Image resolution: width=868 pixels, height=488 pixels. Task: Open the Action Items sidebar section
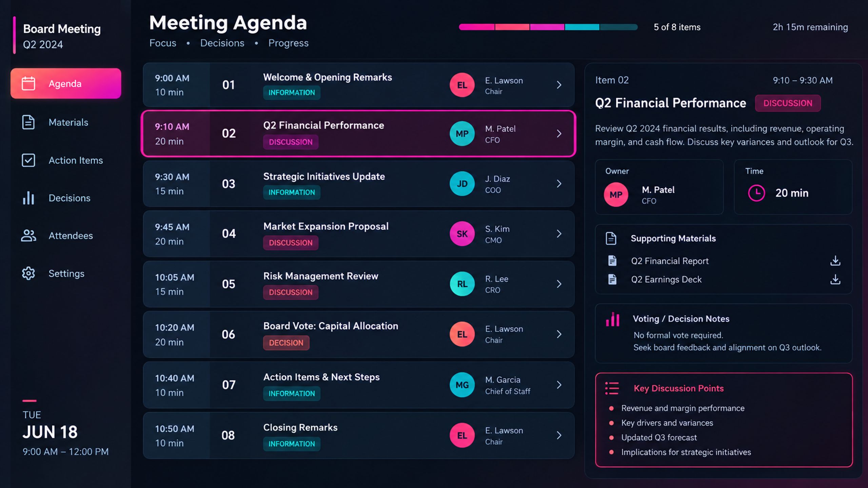66,160
